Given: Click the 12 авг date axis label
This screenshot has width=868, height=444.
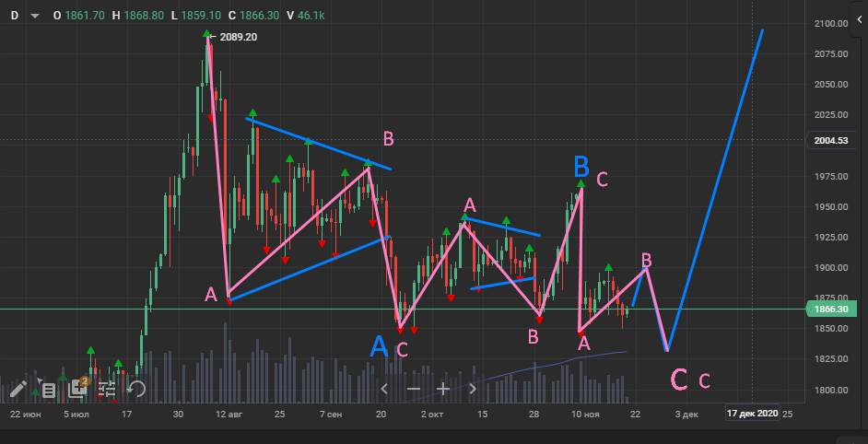Looking at the screenshot, I should pos(229,415).
